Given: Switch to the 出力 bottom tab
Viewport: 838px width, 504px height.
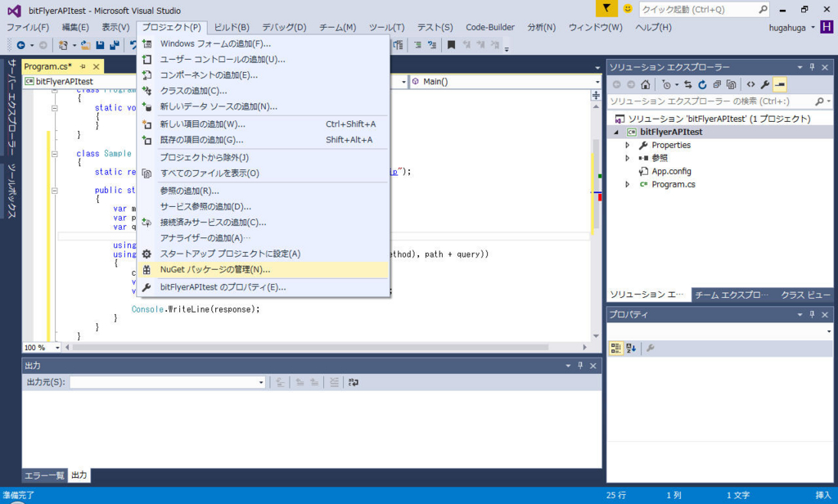Looking at the screenshot, I should (79, 475).
